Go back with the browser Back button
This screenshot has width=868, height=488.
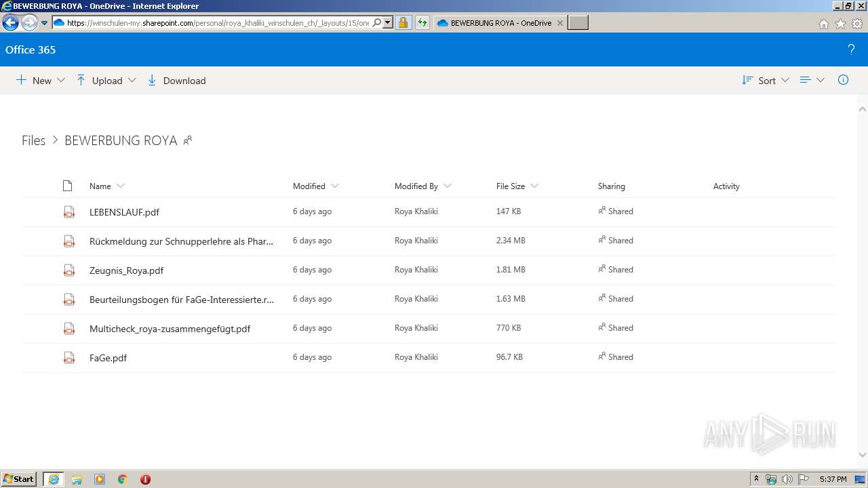click(x=10, y=23)
